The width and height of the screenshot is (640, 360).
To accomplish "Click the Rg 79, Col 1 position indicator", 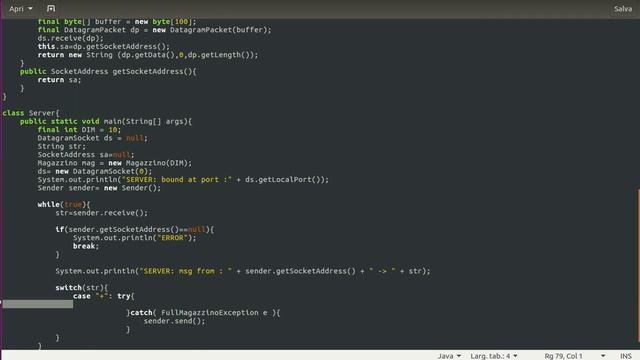I will 563,356.
